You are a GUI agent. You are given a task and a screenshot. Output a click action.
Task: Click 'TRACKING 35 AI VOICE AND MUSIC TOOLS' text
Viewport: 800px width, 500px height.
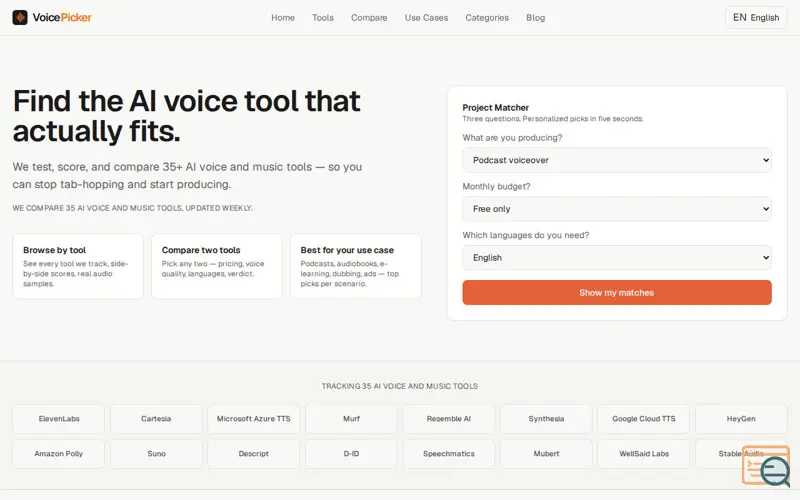399,386
